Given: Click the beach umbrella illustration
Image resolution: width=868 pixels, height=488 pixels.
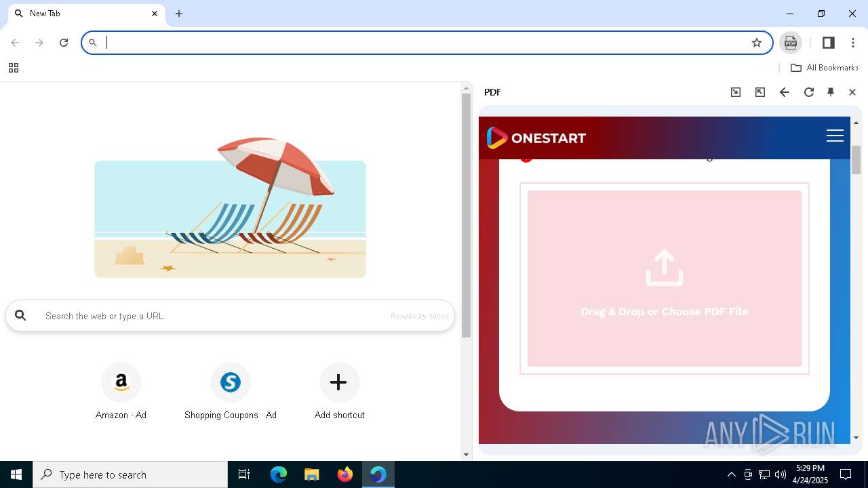Looking at the screenshot, I should click(231, 207).
